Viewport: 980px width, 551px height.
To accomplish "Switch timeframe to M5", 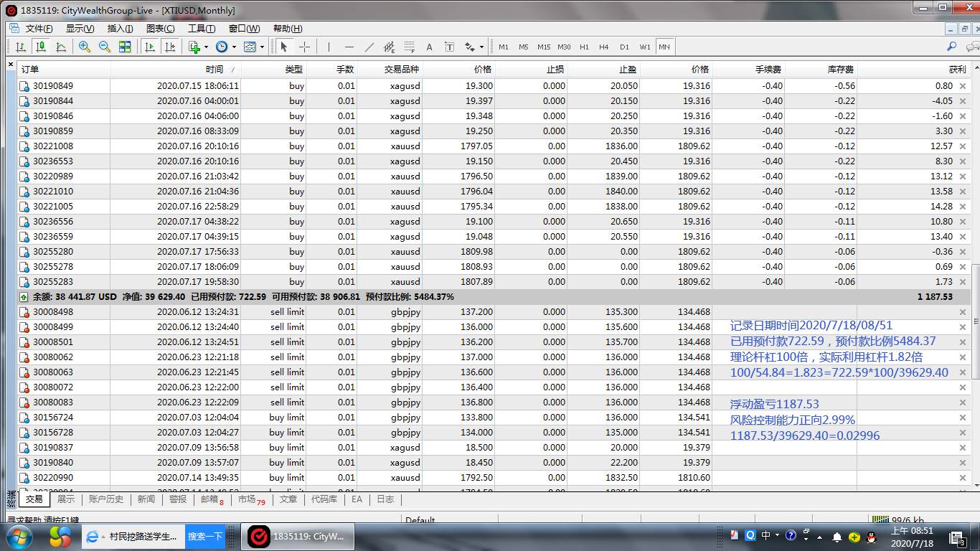I will [x=524, y=47].
